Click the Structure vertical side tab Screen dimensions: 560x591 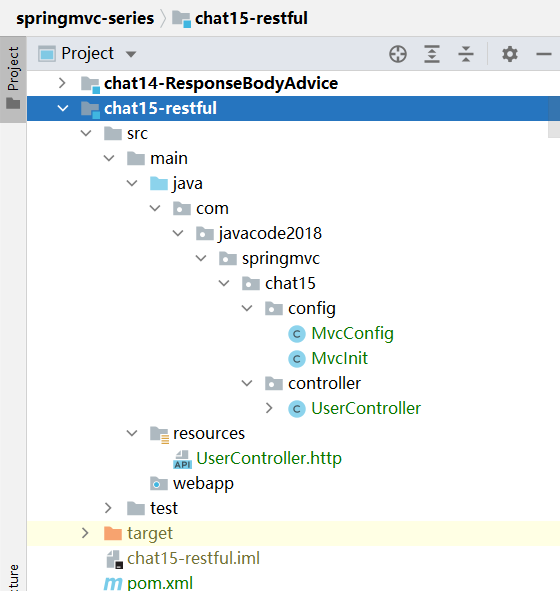tap(13, 577)
